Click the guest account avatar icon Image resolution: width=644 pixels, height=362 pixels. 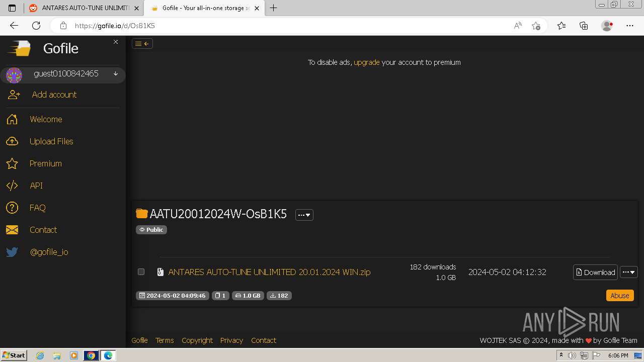click(14, 75)
